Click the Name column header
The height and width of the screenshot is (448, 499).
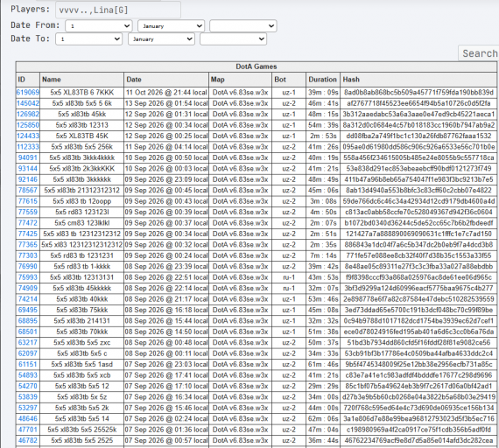pos(81,80)
